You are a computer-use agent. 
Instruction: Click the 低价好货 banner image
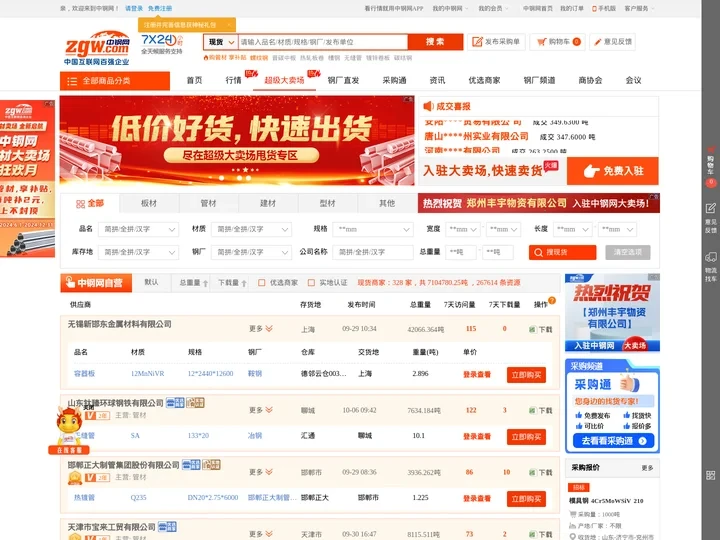237,141
